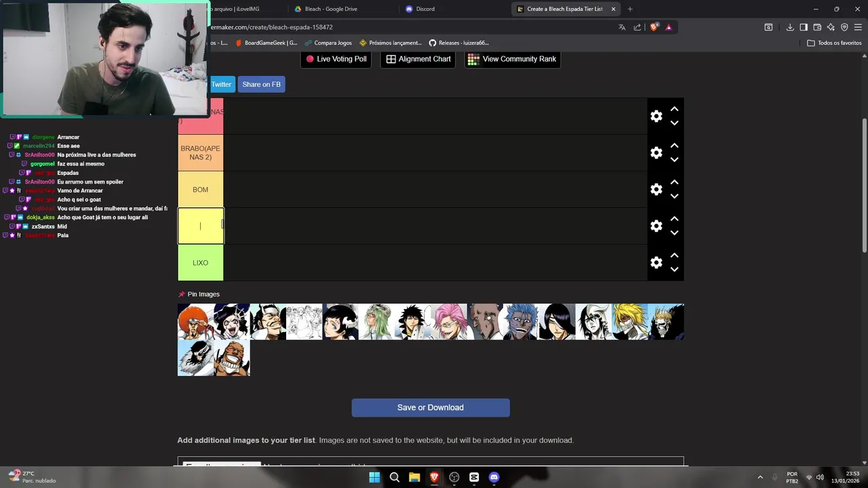The height and width of the screenshot is (488, 868).
Task: Select the BRABO(APENAS 2) tier label
Action: [200, 152]
